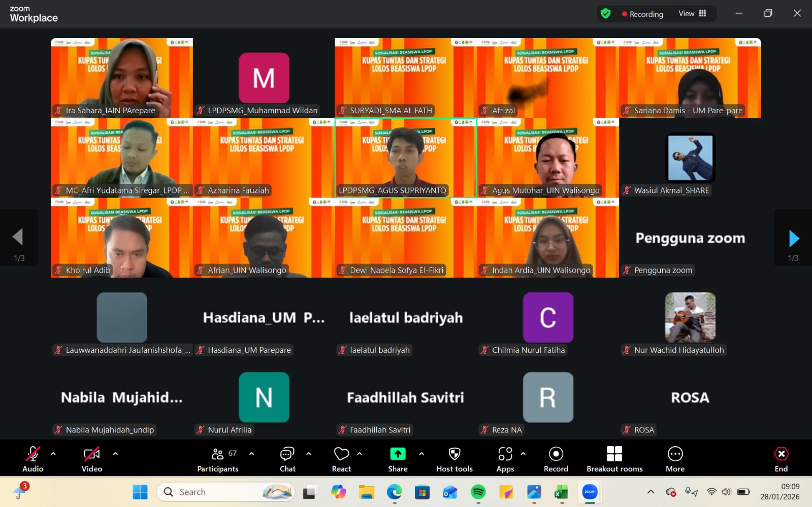Open Spotify from the taskbar
The width and height of the screenshot is (812, 507).
pyautogui.click(x=478, y=492)
